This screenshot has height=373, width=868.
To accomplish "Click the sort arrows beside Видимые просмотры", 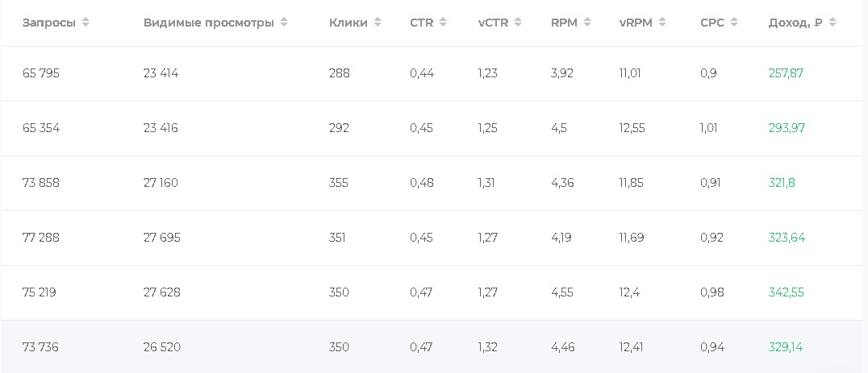I will pyautogui.click(x=284, y=23).
